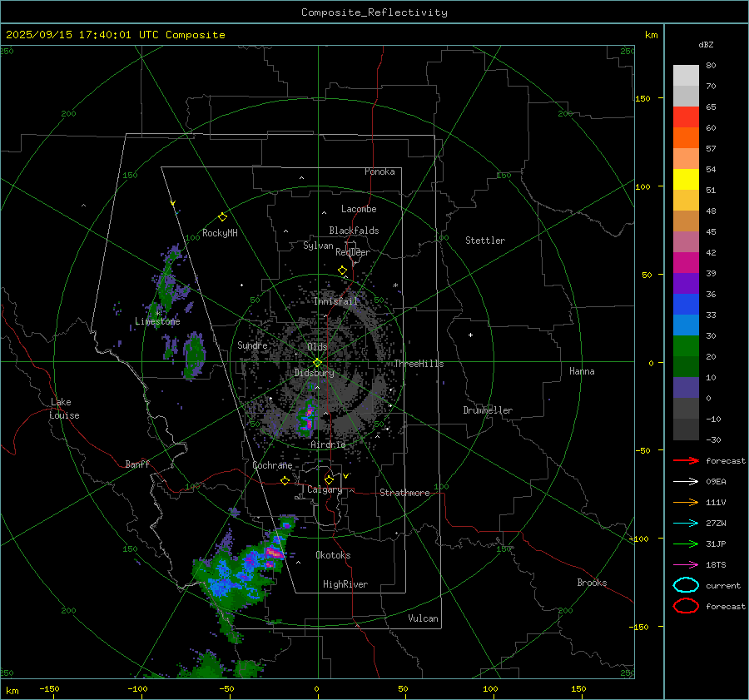Click the intense storm cell north of Airdrie
The height and width of the screenshot is (700, 749).
308,418
